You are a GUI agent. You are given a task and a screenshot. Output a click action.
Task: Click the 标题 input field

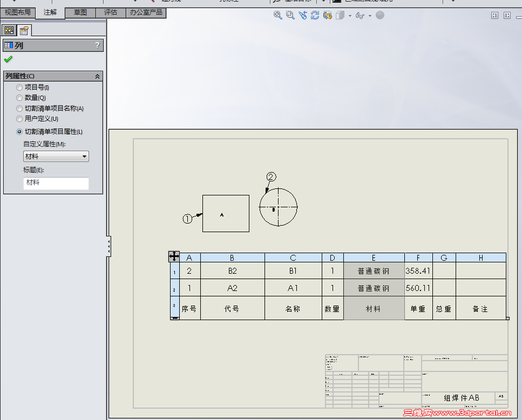[x=56, y=184]
